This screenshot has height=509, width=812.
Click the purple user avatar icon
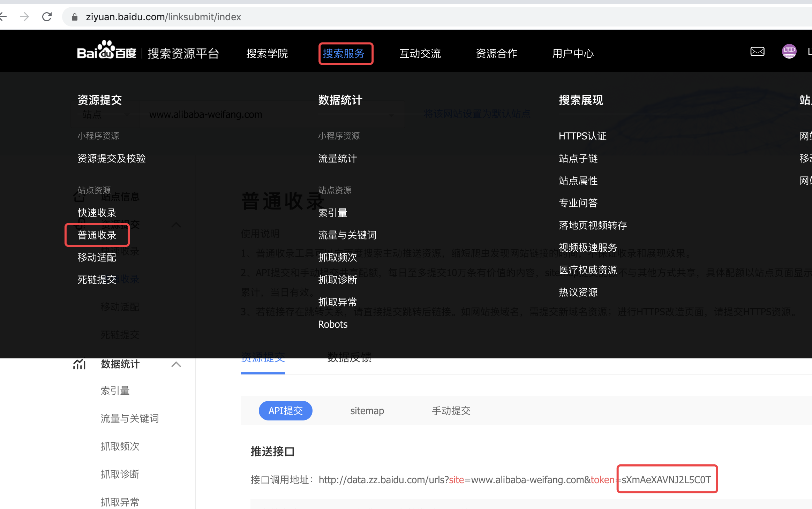[x=789, y=51]
